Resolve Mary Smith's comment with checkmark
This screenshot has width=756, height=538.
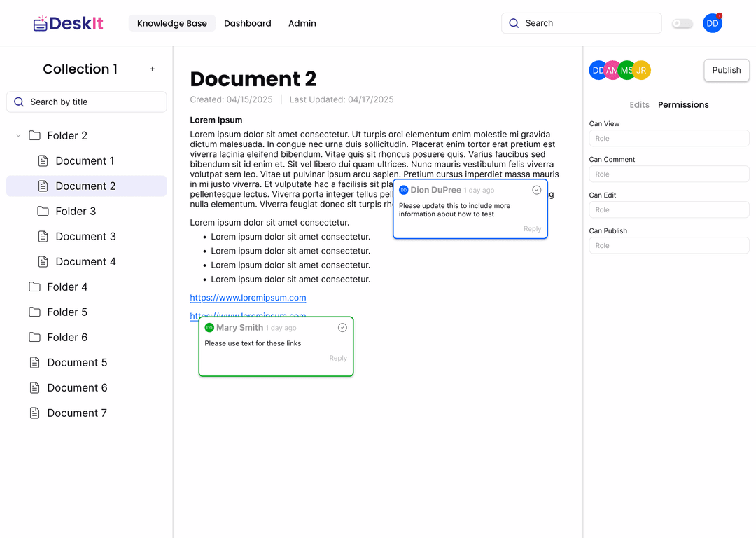(342, 328)
